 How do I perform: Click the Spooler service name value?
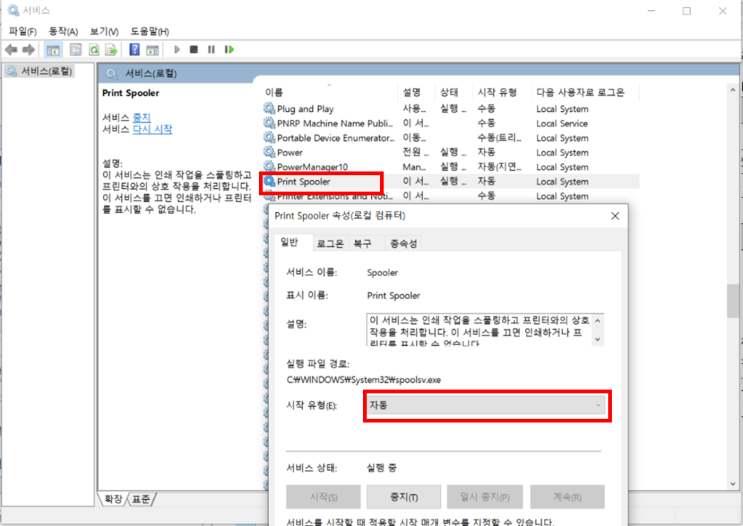click(x=382, y=272)
